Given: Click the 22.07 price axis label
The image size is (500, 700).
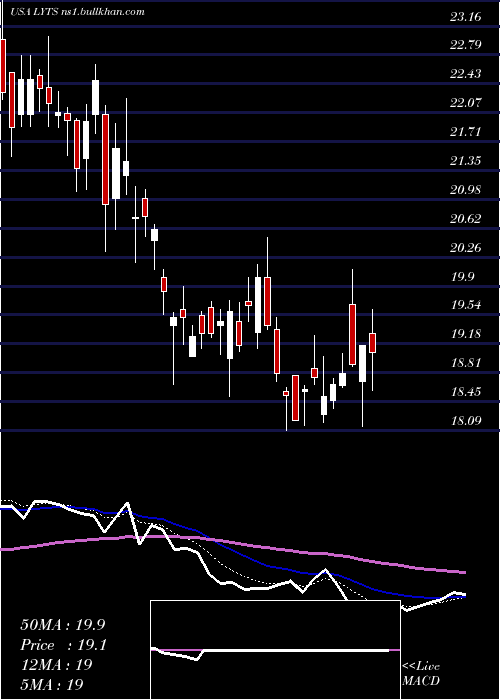Looking at the screenshot, I should click(465, 103).
